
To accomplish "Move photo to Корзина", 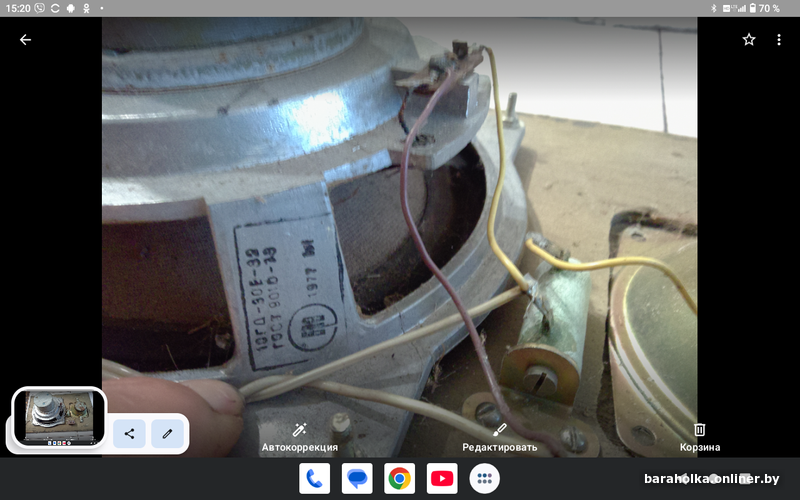I will click(699, 438).
